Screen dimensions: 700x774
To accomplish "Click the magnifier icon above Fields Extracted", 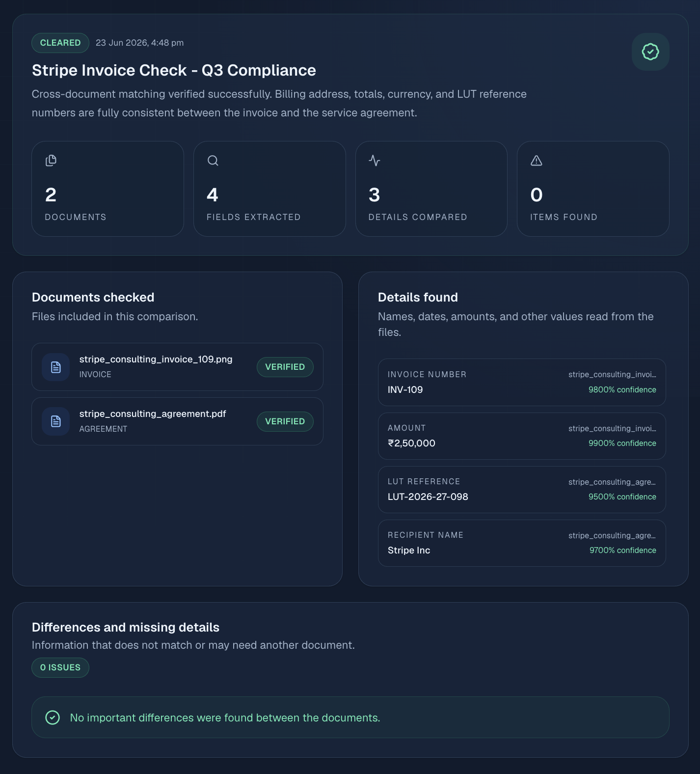I will pos(213,161).
